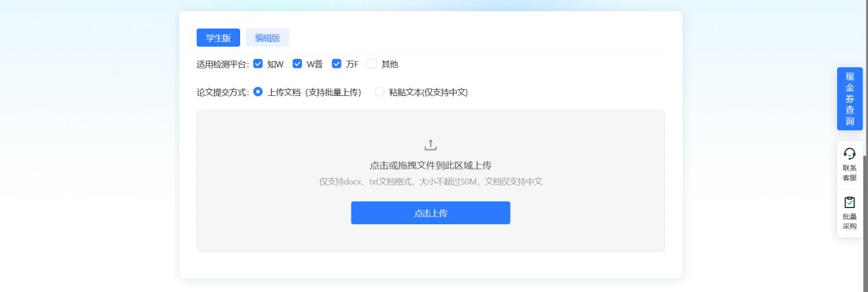Switch to the 学生版 tab
Image resolution: width=868 pixels, height=292 pixels.
point(218,38)
